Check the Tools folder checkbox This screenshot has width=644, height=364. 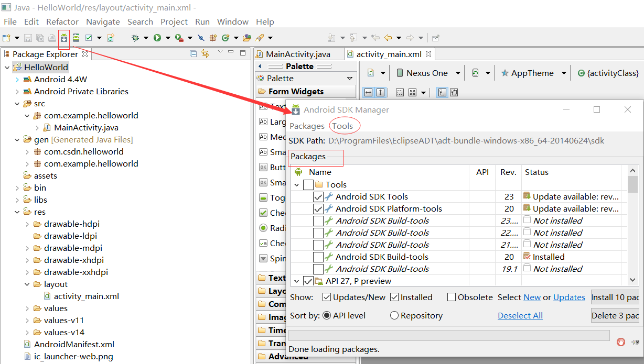click(x=308, y=185)
